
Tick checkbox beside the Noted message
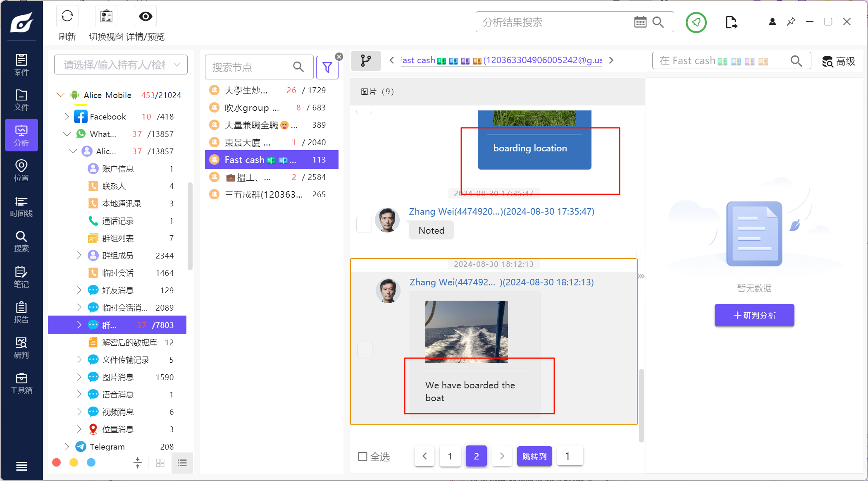(x=364, y=225)
